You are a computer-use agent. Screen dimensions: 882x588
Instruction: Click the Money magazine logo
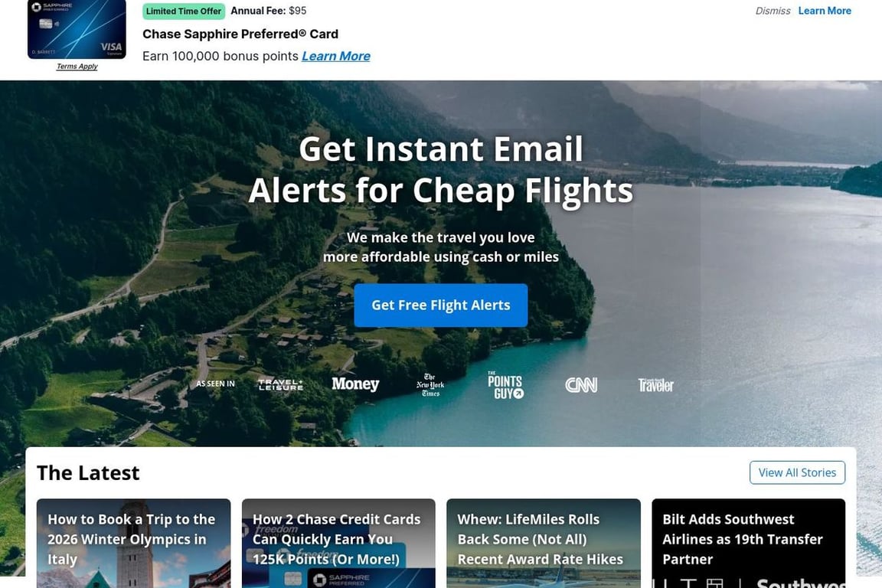(355, 384)
